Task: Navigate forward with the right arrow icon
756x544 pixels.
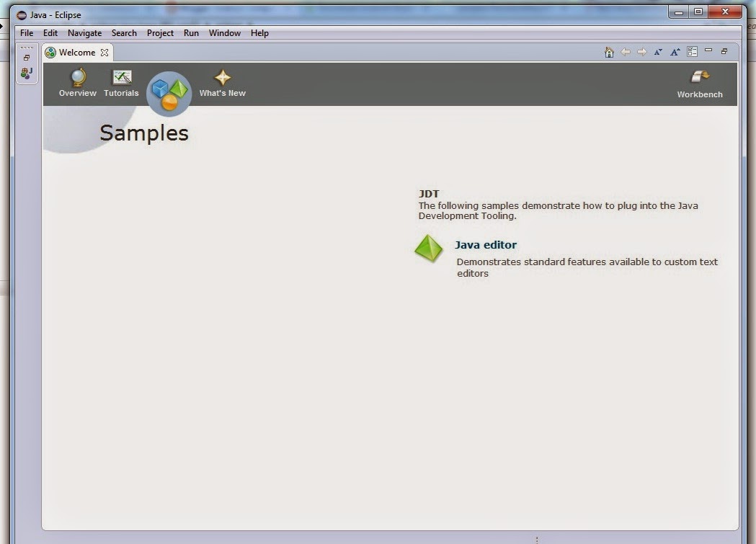Action: tap(641, 52)
